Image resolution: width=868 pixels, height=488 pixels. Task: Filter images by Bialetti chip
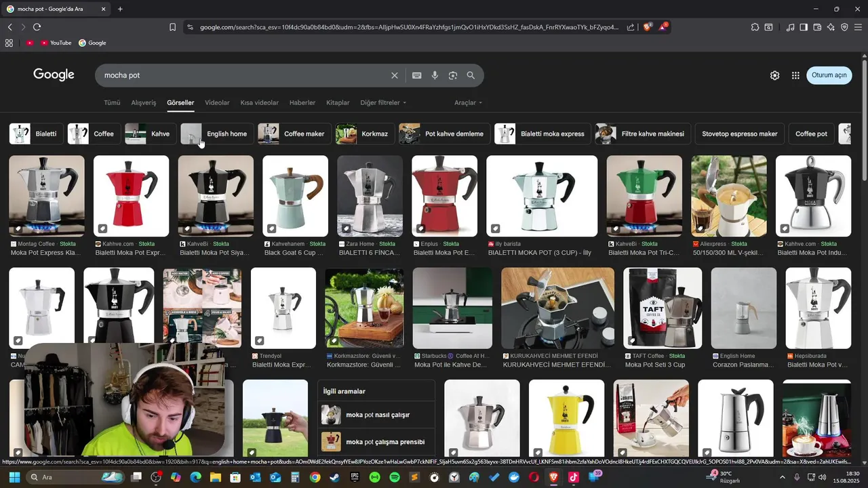(37, 134)
